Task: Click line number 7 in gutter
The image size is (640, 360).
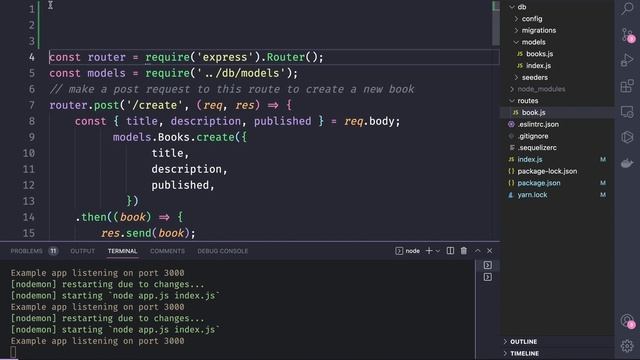Action: tap(31, 105)
